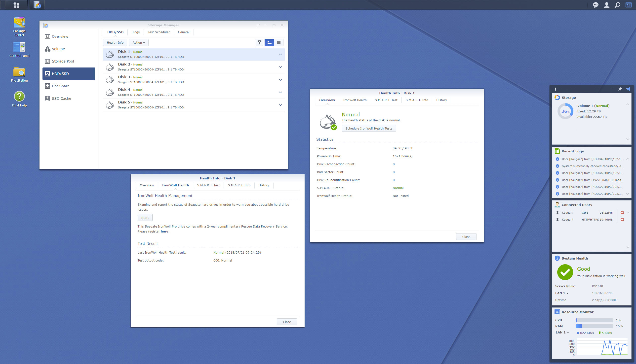Click the CPU usage bar

(x=595, y=320)
